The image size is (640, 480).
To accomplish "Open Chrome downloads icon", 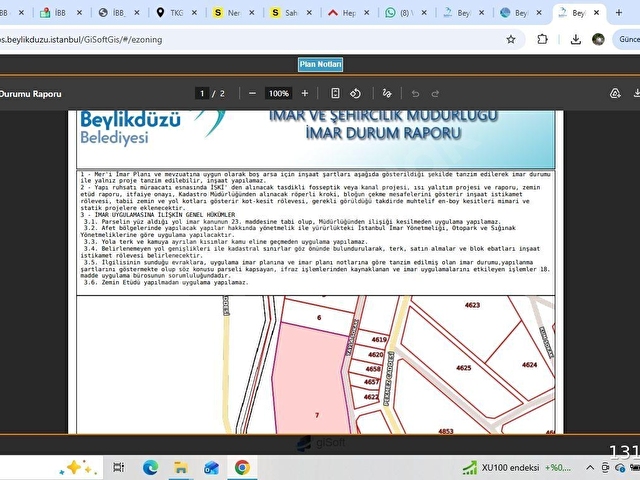I will [576, 39].
